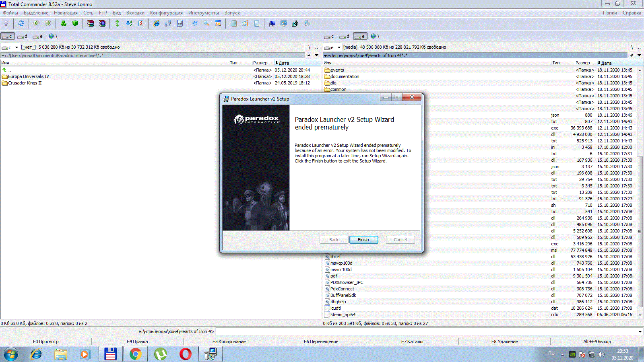Screen dimensions: 644x362
Task: Click F5 Копирование button
Action: (229, 341)
